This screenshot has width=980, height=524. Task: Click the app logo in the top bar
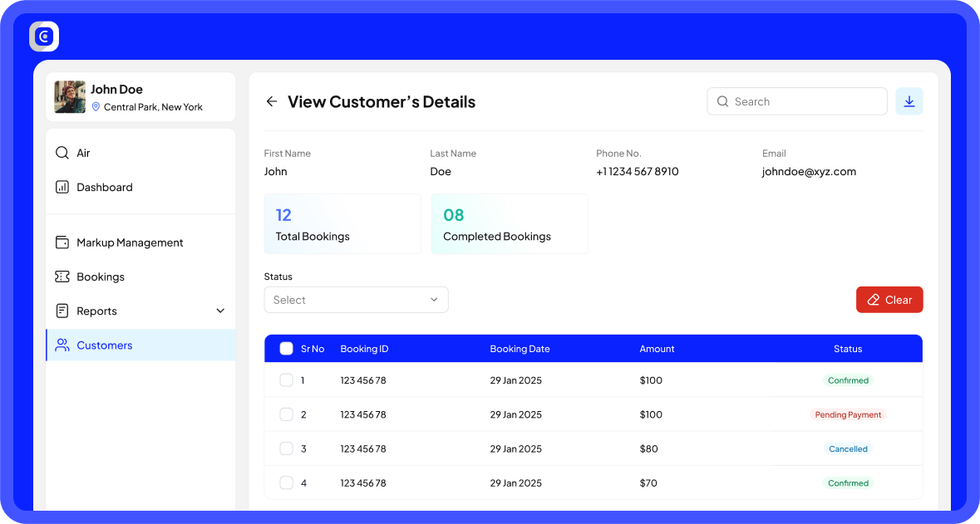(x=43, y=36)
